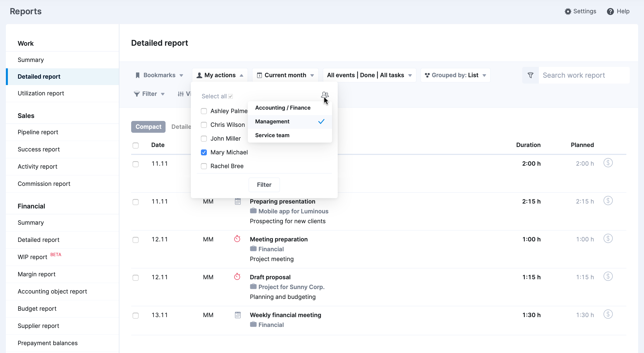Click the Search work report field
644x353 pixels.
coord(584,75)
